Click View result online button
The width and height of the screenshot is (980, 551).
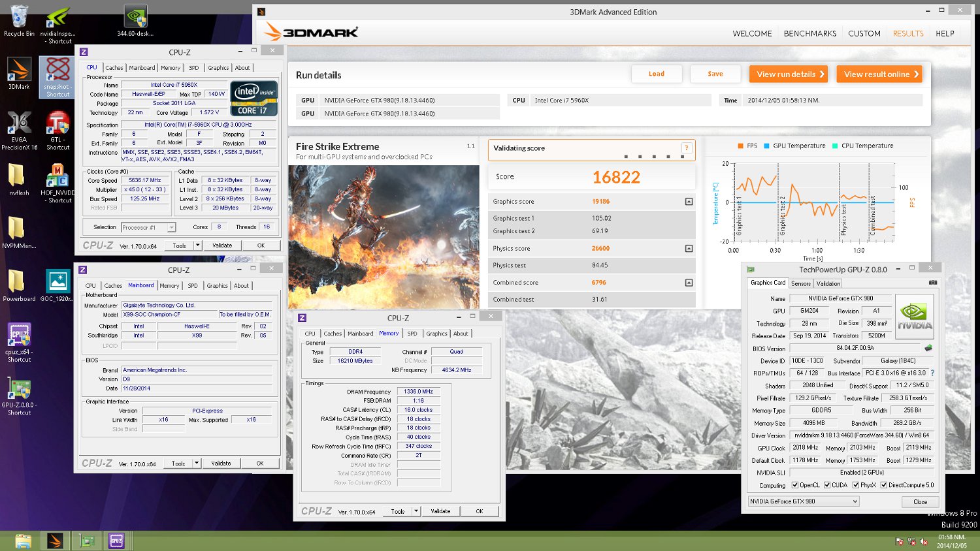coord(880,74)
